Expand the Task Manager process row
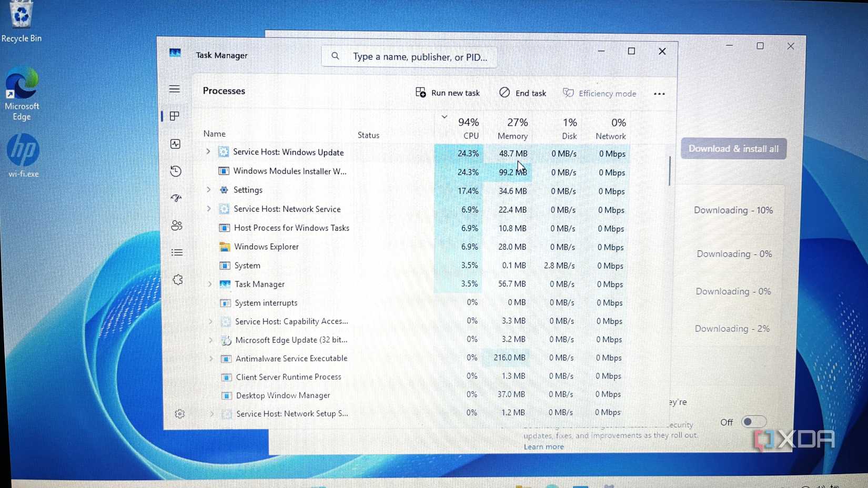 pyautogui.click(x=209, y=284)
